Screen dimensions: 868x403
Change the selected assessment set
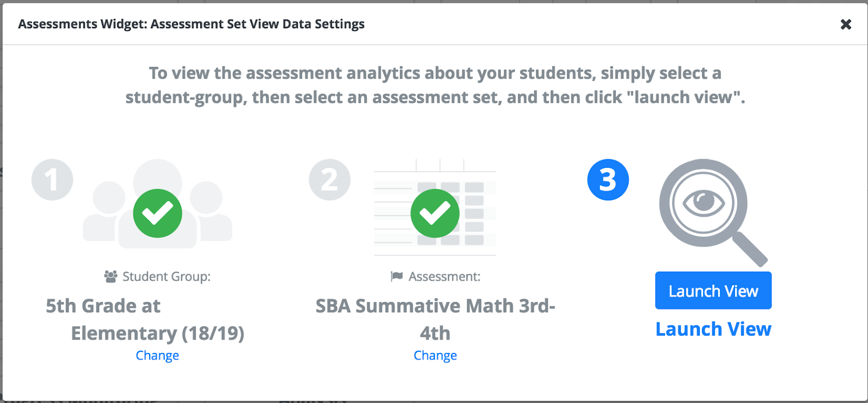(x=435, y=355)
